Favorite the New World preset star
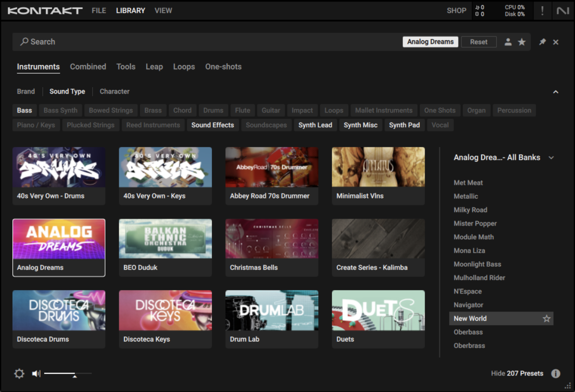 546,319
